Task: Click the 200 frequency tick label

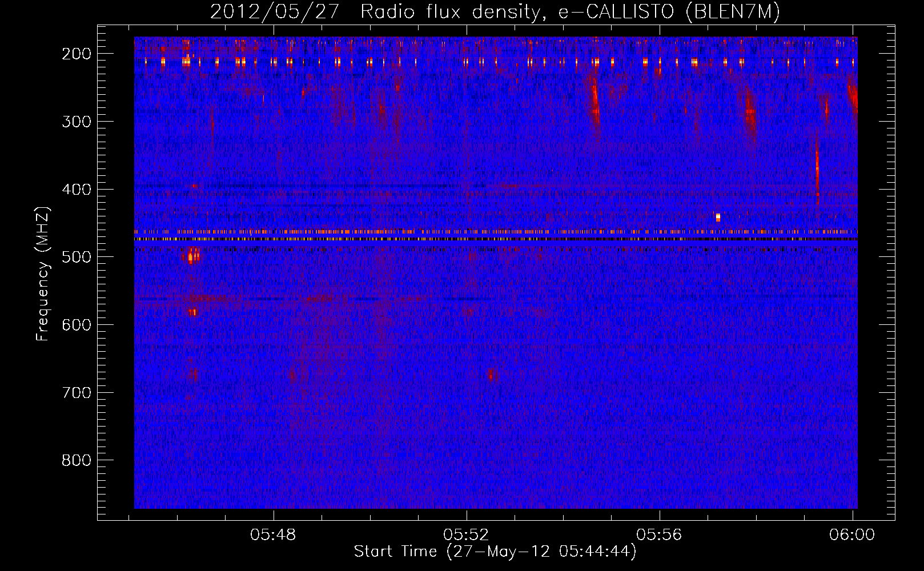Action: (x=77, y=54)
